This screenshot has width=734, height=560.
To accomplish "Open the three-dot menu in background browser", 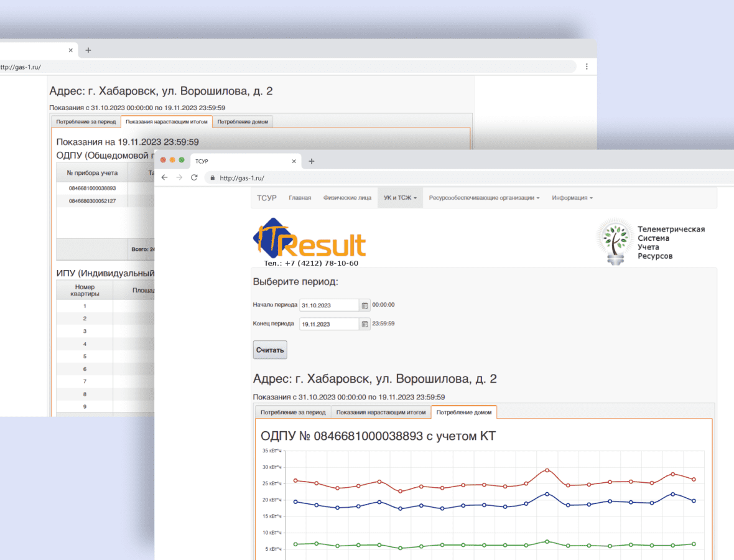I will 587,67.
